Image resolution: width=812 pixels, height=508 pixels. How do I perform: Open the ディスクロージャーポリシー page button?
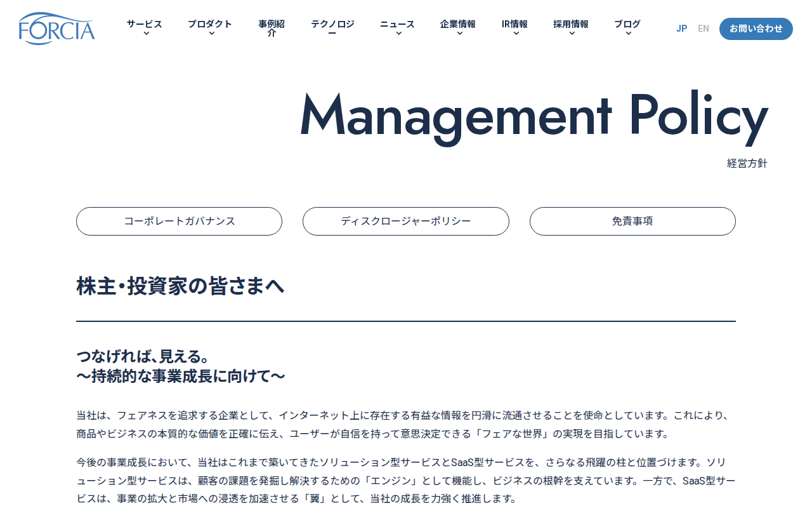click(x=406, y=222)
